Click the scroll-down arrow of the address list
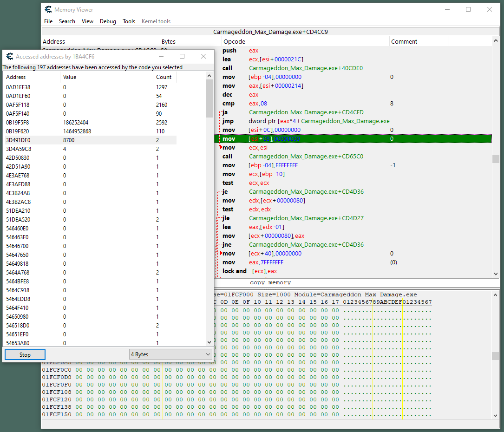This screenshot has height=432, width=504. coord(209,342)
